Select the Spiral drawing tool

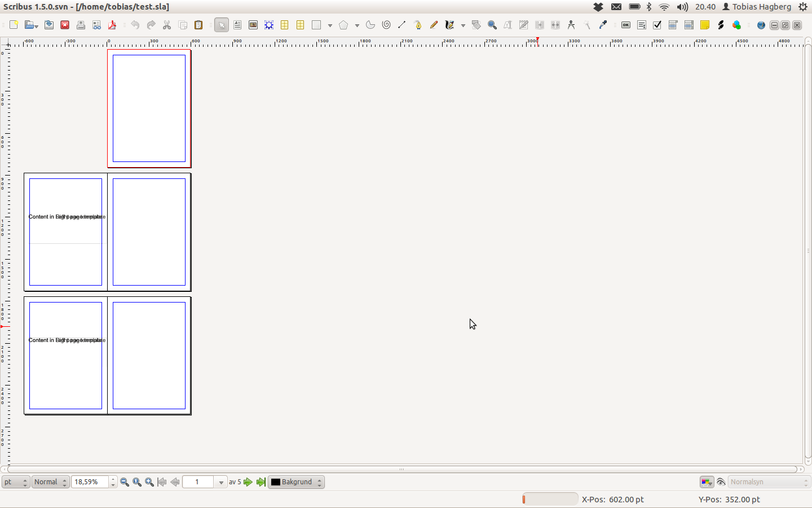[x=386, y=25]
